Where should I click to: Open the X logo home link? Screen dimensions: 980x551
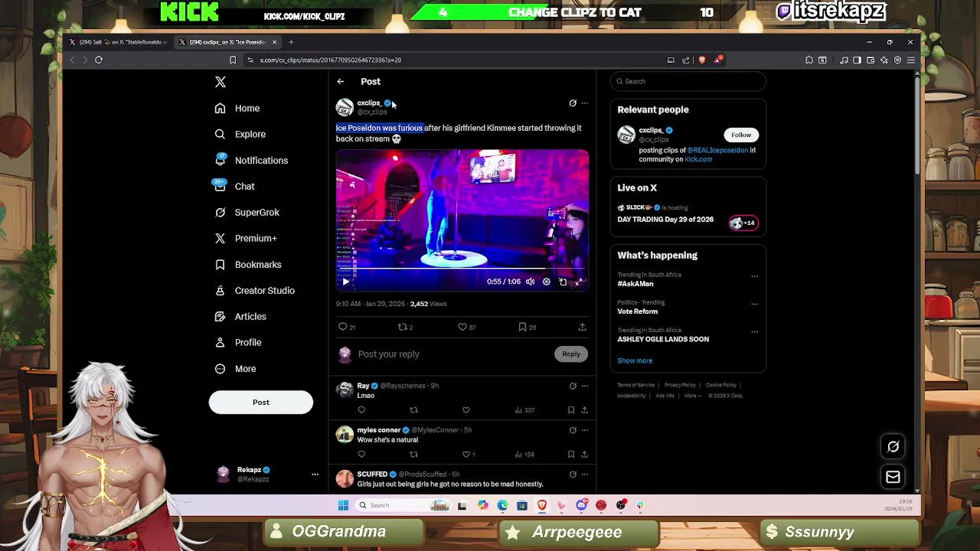220,82
